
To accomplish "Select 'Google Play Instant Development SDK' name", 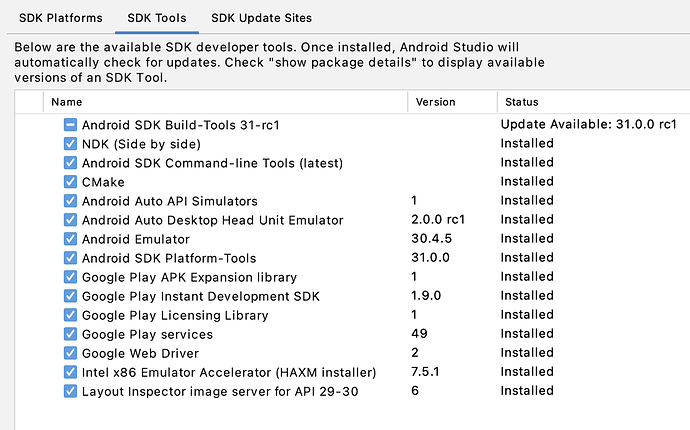I will pyautogui.click(x=201, y=296).
